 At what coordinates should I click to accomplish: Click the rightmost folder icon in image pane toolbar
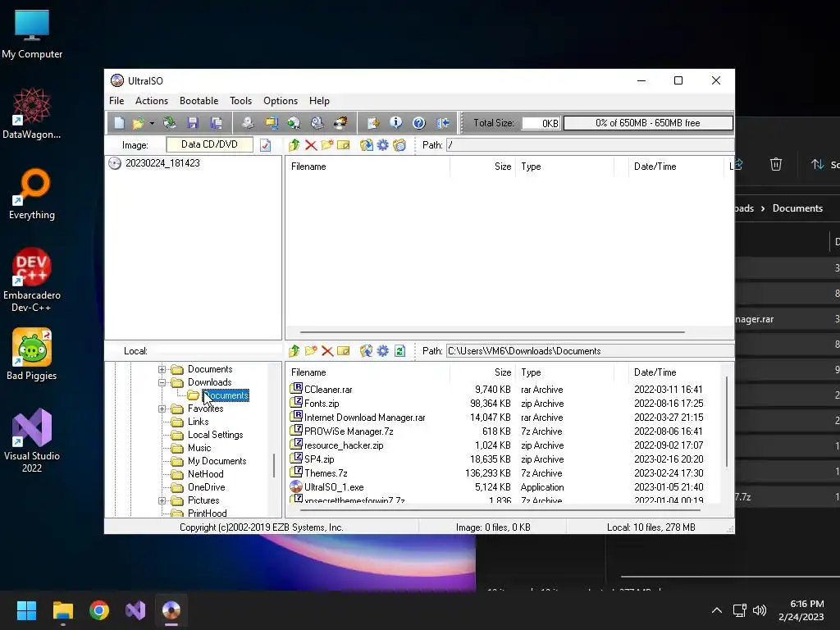coord(399,145)
